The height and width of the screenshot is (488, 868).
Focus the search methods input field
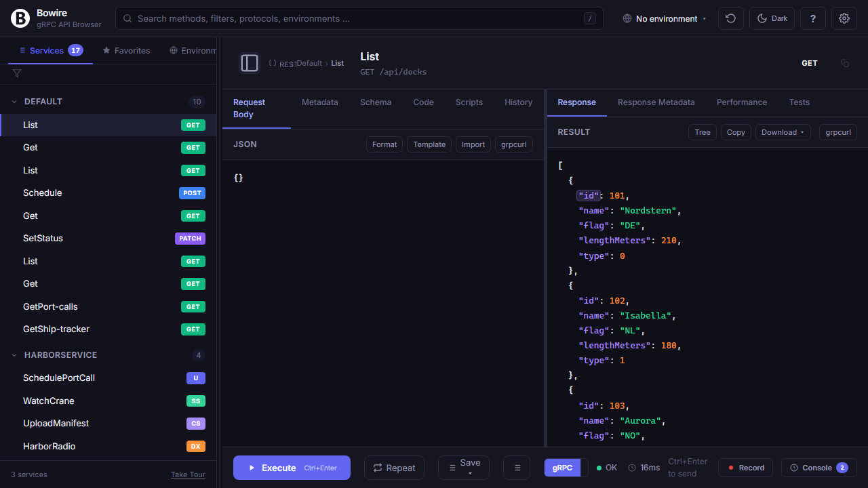click(359, 18)
